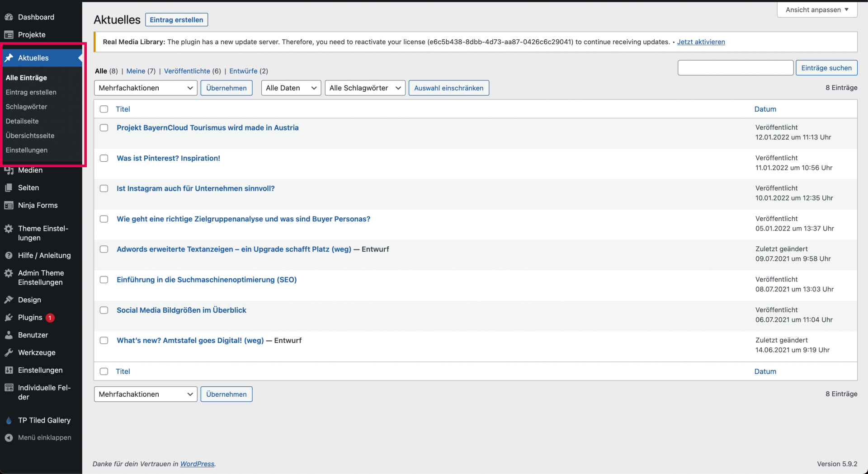
Task: Collapse menu using Menü einklappen arrow icon
Action: click(x=9, y=438)
